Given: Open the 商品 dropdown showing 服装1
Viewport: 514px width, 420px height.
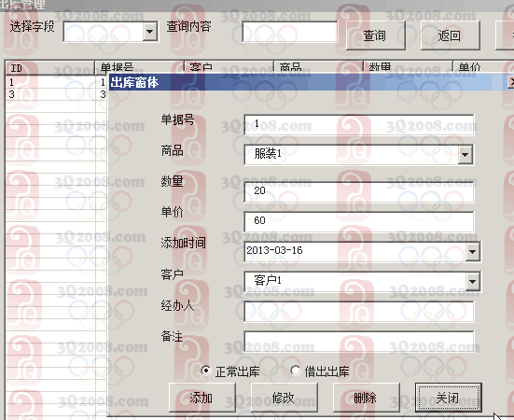Looking at the screenshot, I should click(x=465, y=154).
